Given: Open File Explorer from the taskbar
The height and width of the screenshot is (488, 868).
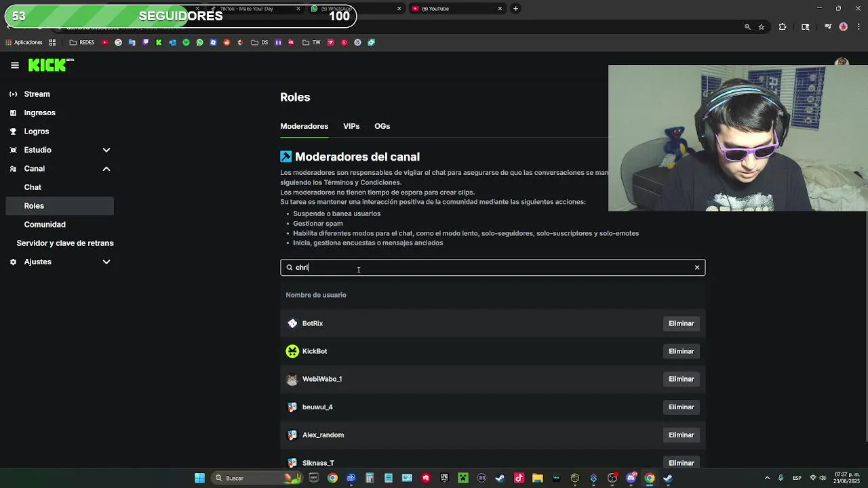Looking at the screenshot, I should 537,478.
